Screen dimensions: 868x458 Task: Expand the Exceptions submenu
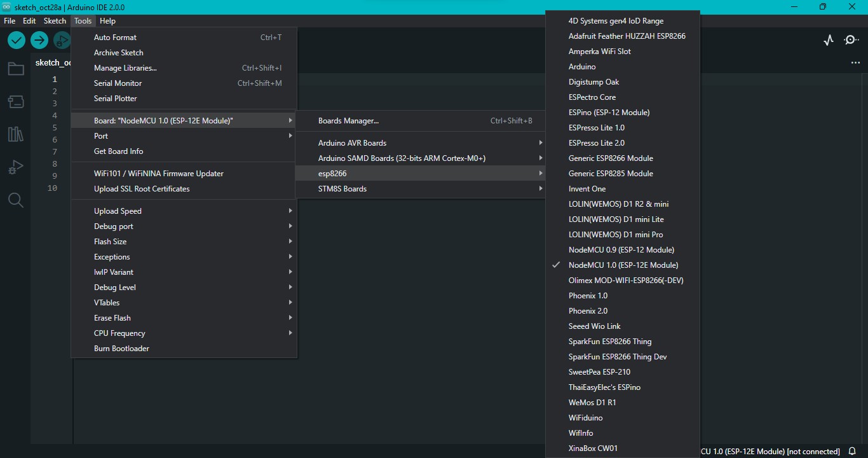[184, 257]
